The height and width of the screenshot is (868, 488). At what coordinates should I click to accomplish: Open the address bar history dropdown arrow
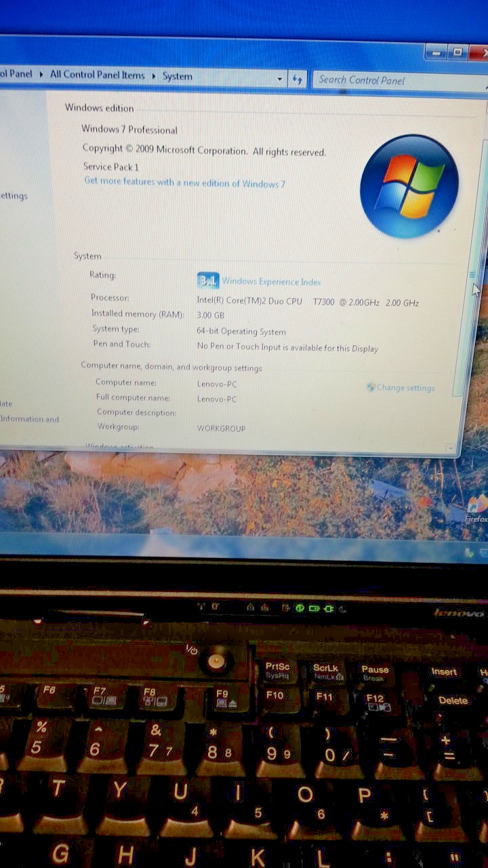pyautogui.click(x=279, y=79)
